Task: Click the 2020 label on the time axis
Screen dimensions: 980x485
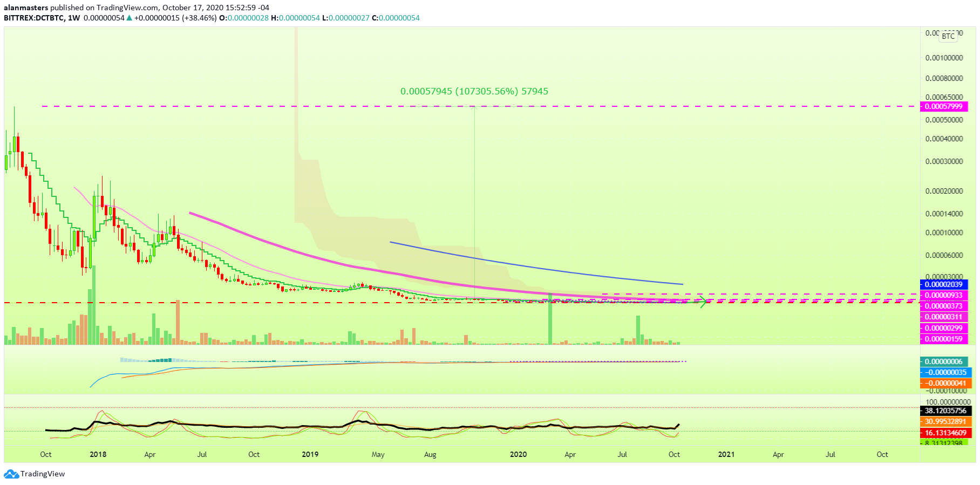Action: (x=519, y=454)
